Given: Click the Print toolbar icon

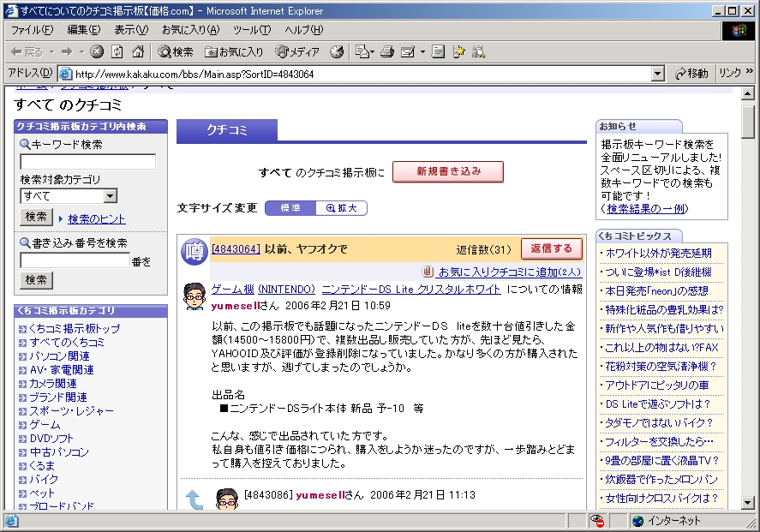Looking at the screenshot, I should 386,52.
